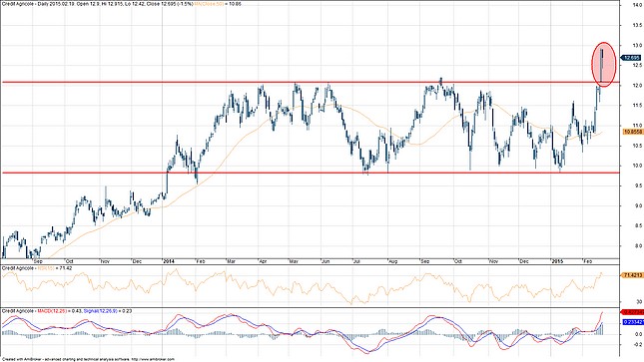The height and width of the screenshot is (362, 644).
Task: Click the Feb label right after 2015
Action: [588, 261]
